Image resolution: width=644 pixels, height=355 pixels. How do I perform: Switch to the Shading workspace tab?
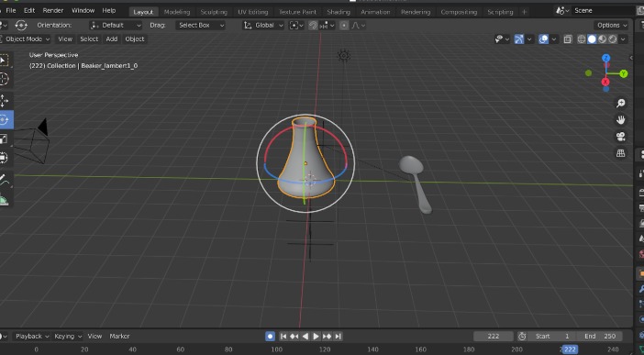point(339,12)
